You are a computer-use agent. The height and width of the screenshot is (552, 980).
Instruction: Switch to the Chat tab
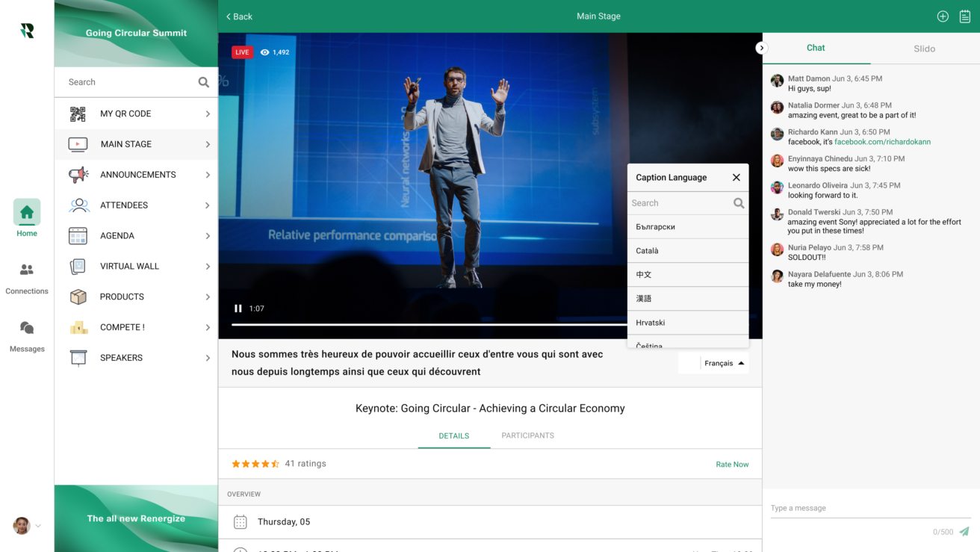click(x=816, y=48)
